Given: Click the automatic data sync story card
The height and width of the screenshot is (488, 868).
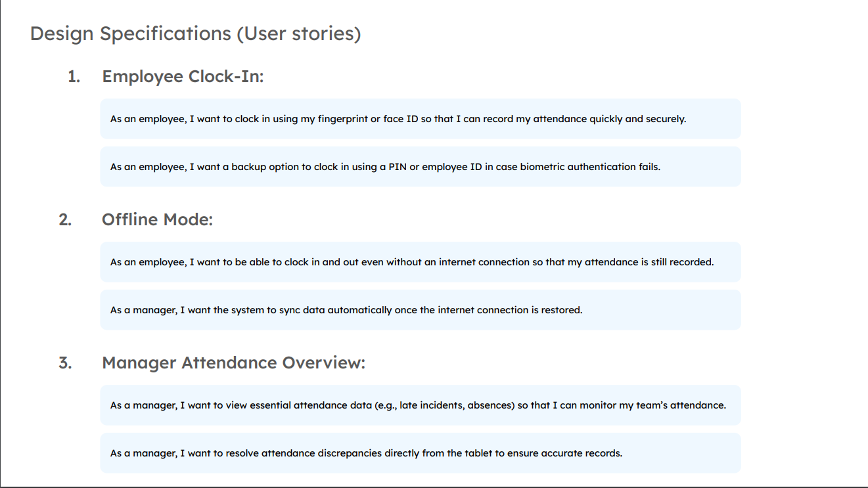Looking at the screenshot, I should pos(420,310).
